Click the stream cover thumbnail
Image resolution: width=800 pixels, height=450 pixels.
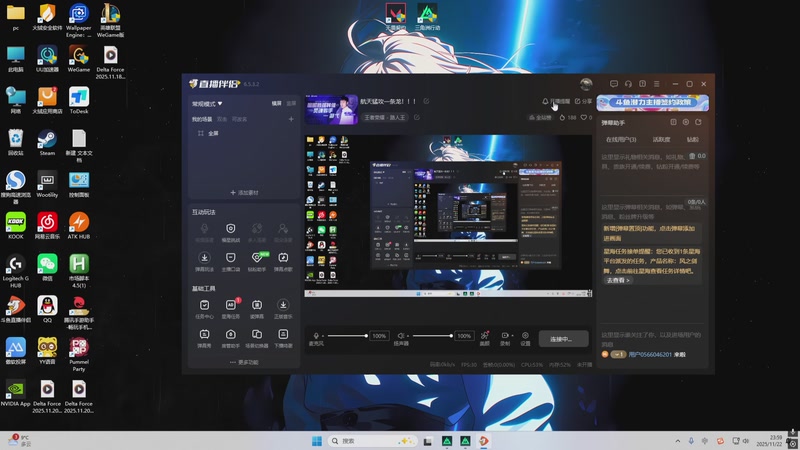point(331,109)
